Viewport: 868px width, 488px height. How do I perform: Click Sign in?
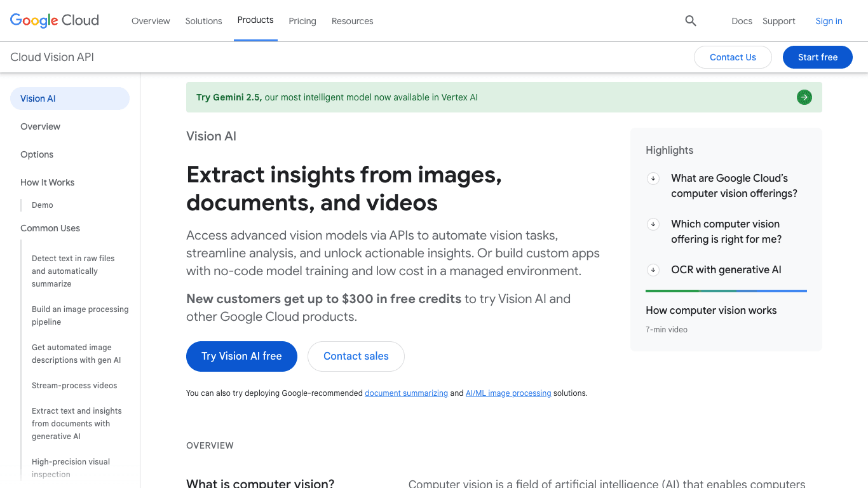tap(829, 21)
